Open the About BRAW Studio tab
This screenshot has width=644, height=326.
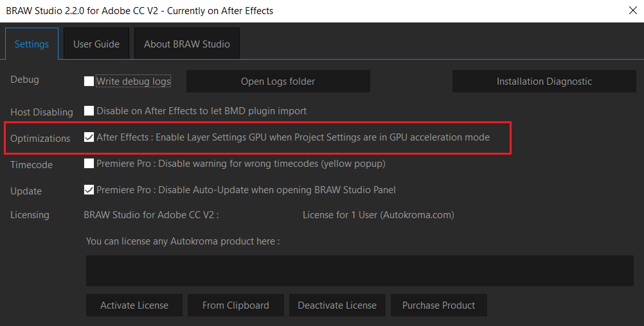[187, 44]
